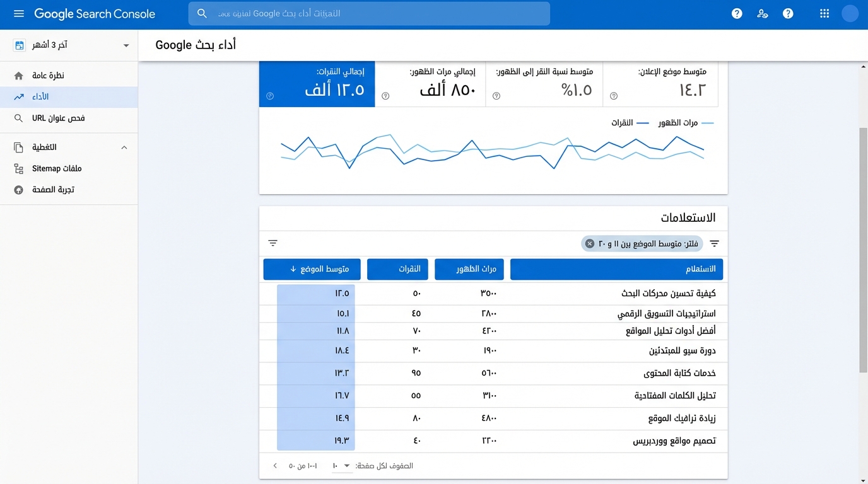Open the date range selector showing آخر 3 أشهر

pyautogui.click(x=69, y=45)
